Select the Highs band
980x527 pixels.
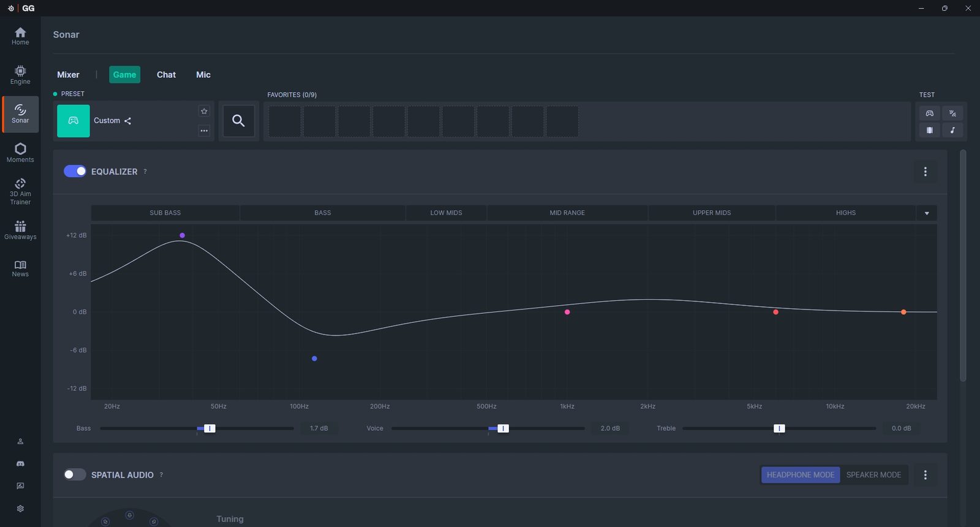coord(846,213)
